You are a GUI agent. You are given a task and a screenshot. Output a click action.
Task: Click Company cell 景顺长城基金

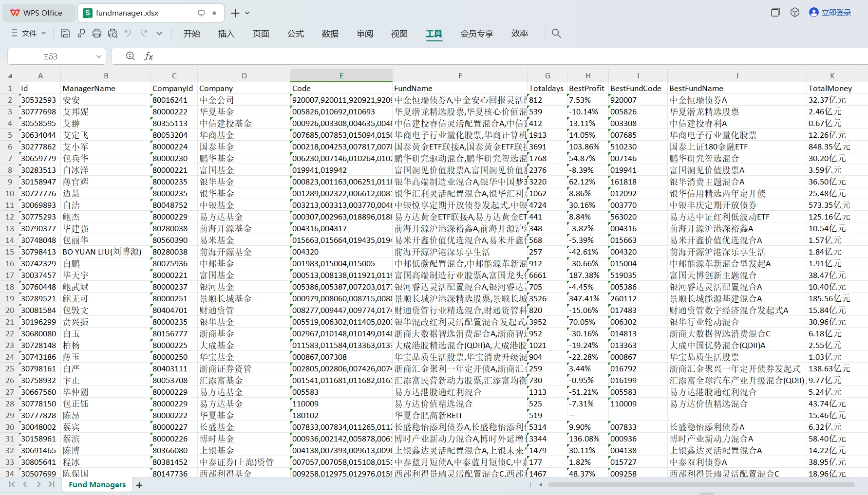244,298
